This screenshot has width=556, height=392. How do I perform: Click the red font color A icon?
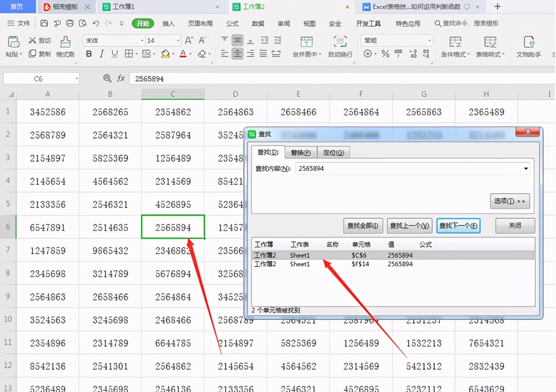pos(183,54)
